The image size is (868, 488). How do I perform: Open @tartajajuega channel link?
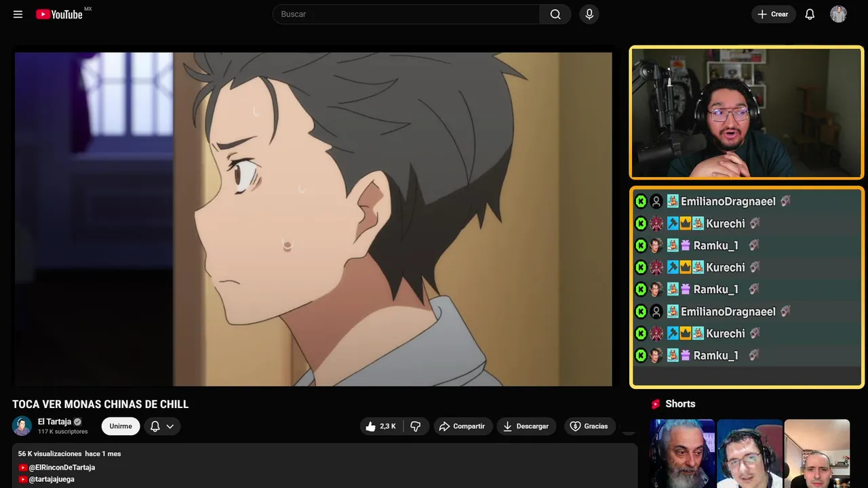[x=52, y=479]
